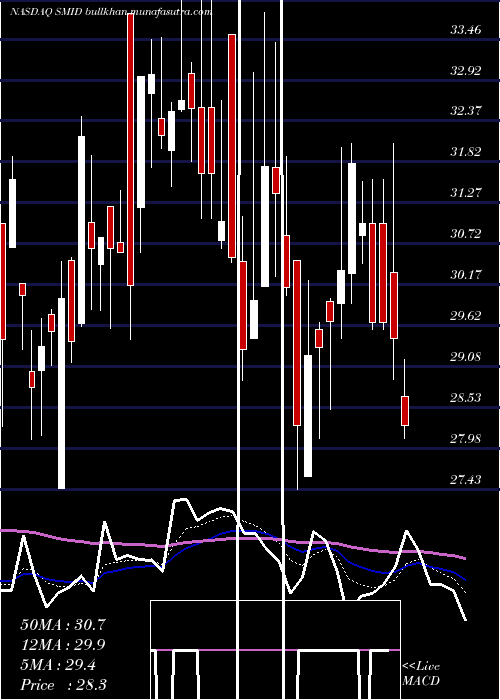Click the 27.98 price axis label

pos(466,438)
